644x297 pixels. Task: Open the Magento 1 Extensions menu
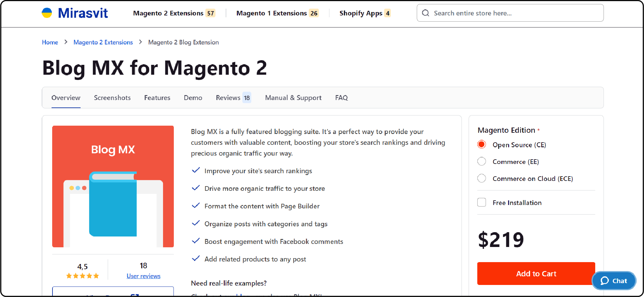(x=277, y=13)
